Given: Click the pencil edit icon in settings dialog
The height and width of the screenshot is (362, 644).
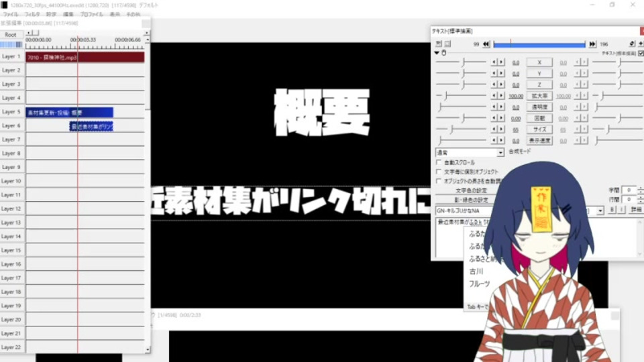Looking at the screenshot, I should pyautogui.click(x=632, y=44).
